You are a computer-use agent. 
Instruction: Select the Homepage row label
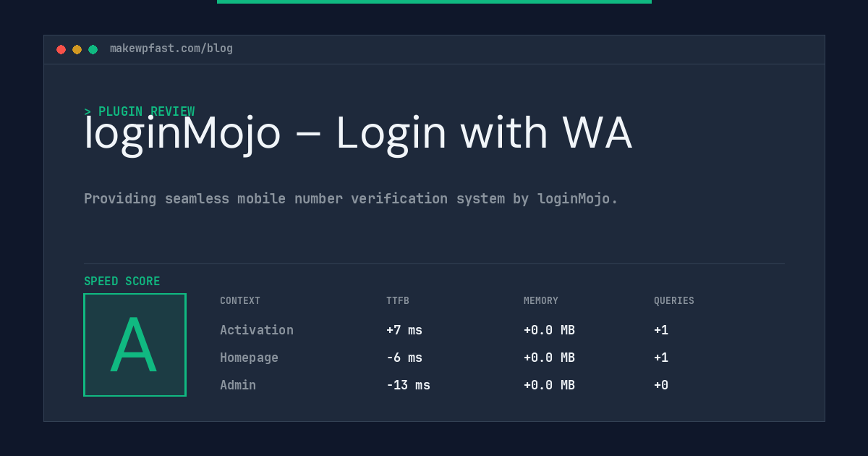[x=249, y=358]
